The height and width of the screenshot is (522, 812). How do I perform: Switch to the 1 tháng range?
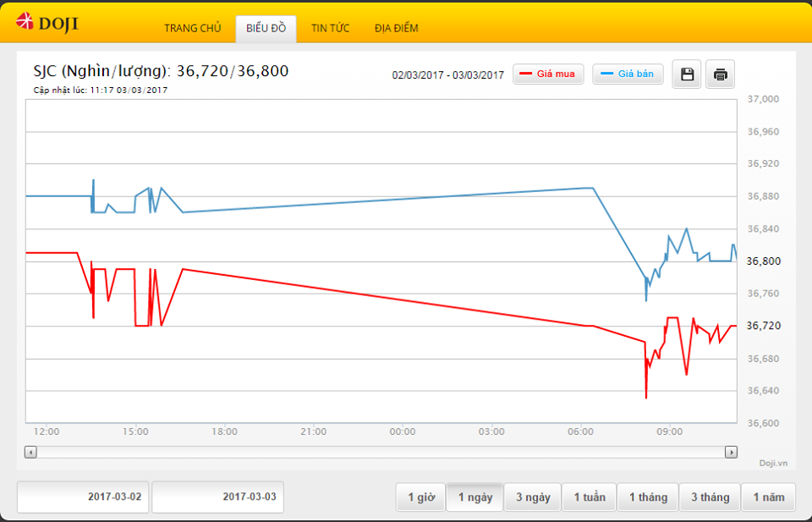648,497
